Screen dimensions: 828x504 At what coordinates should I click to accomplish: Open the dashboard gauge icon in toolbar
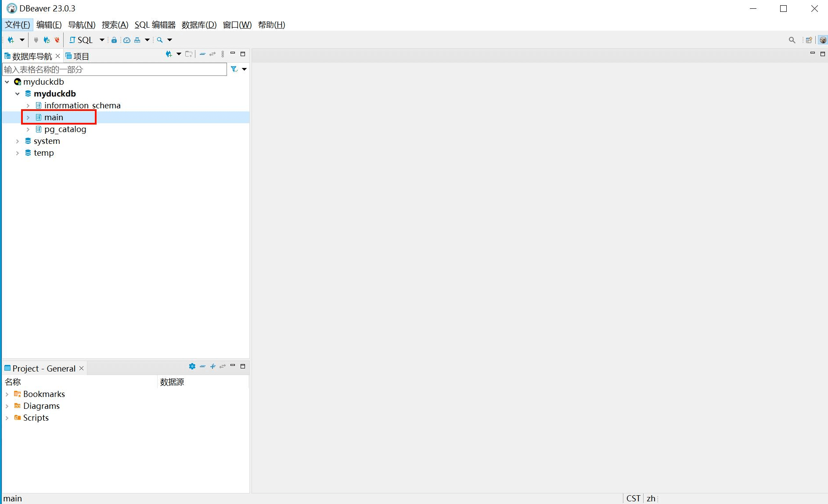coord(127,40)
